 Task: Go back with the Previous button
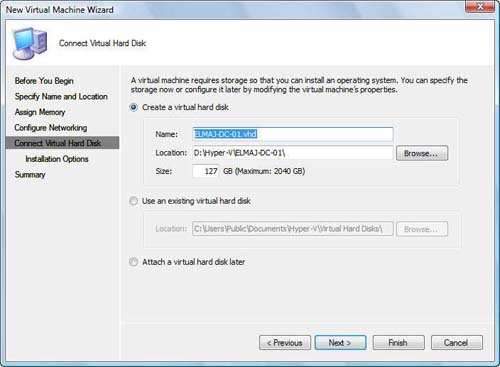click(x=285, y=343)
